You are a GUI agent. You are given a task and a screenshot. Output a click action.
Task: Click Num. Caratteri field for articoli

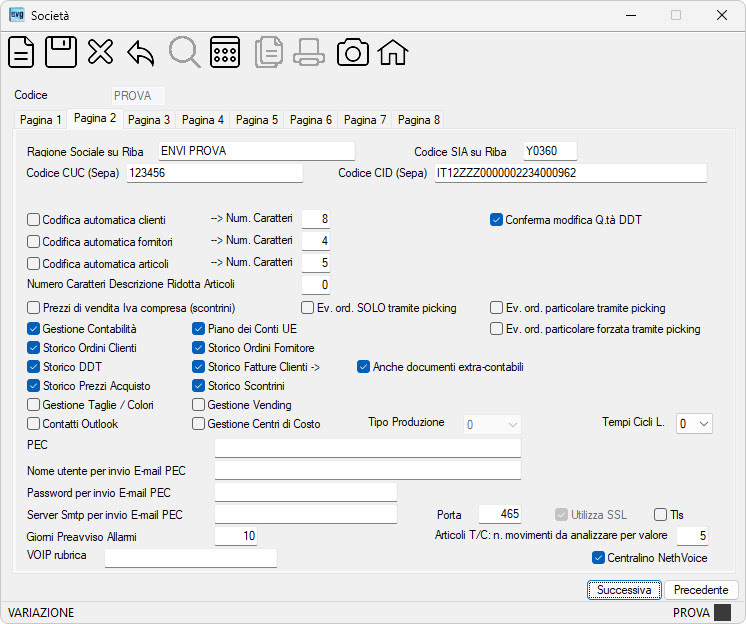(x=316, y=263)
